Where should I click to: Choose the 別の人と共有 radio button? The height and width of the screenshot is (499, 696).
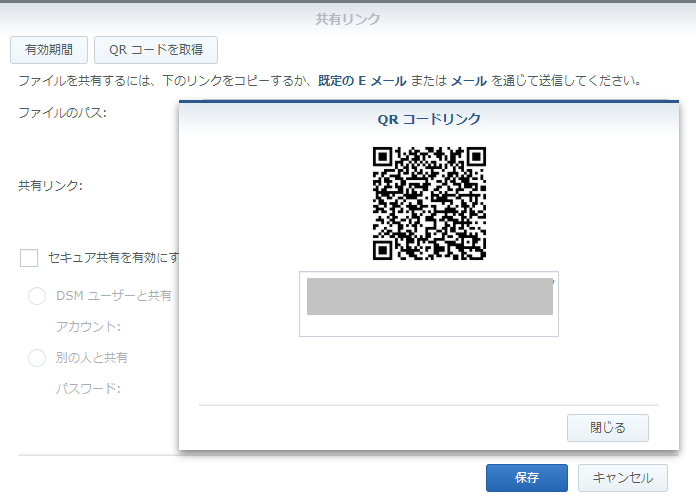click(37, 358)
